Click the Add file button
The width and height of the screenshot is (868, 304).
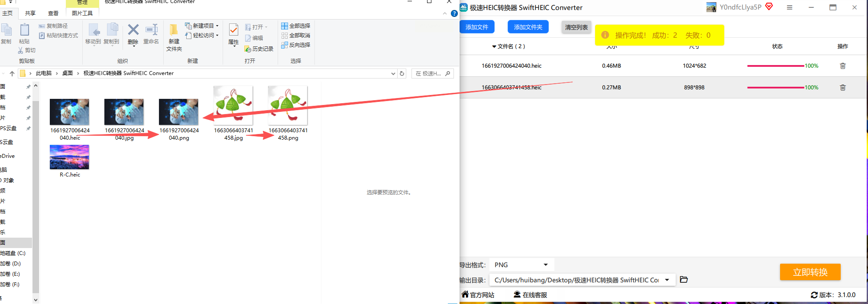477,27
